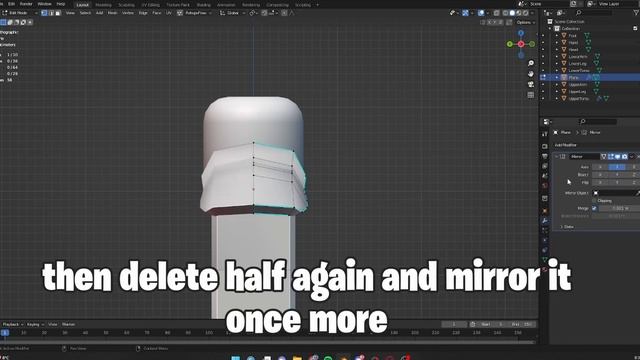Image resolution: width=640 pixels, height=360 pixels.
Task: Open viewport Options dropdown
Action: 525,22
